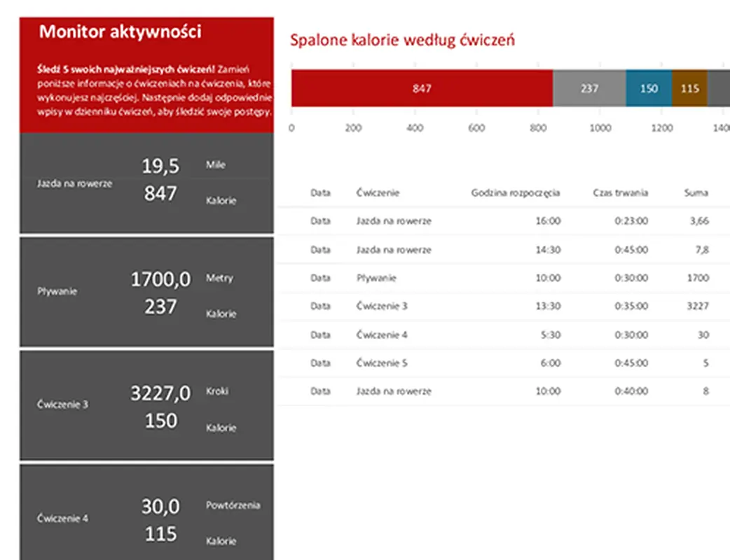Select the 3227 sum cell
The height and width of the screenshot is (560, 730).
[698, 306]
